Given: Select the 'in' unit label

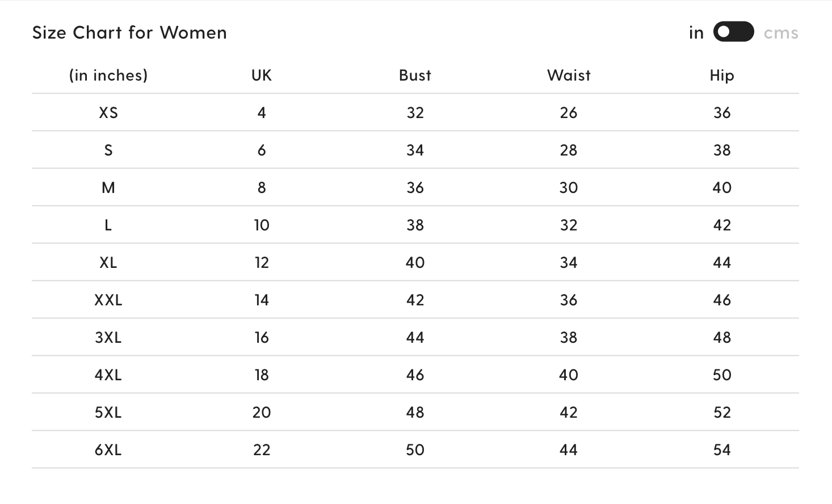Looking at the screenshot, I should 696,32.
